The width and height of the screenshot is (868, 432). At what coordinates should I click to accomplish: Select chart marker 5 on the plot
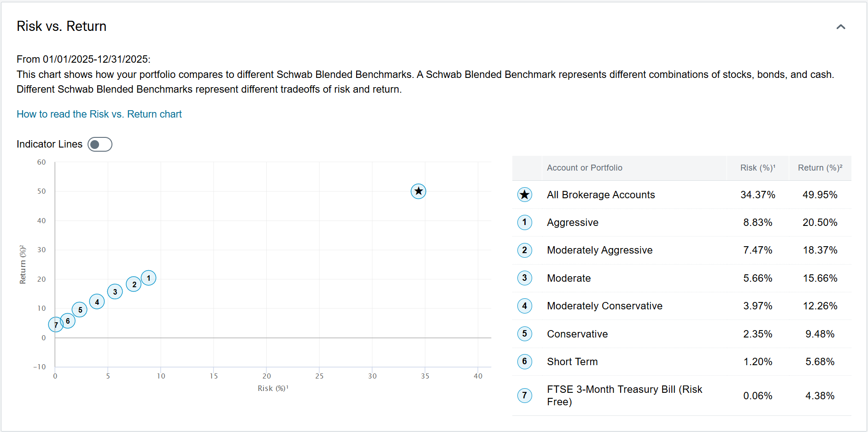(80, 309)
